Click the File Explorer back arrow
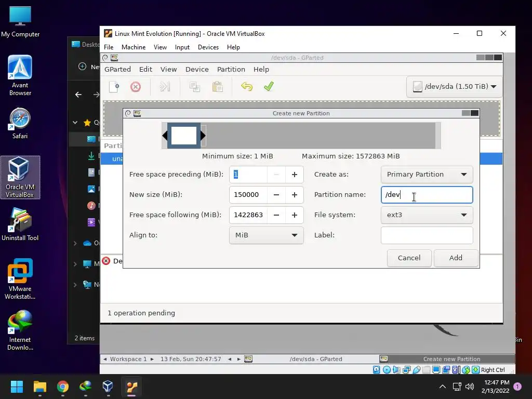Image resolution: width=532 pixels, height=399 pixels. 78,95
